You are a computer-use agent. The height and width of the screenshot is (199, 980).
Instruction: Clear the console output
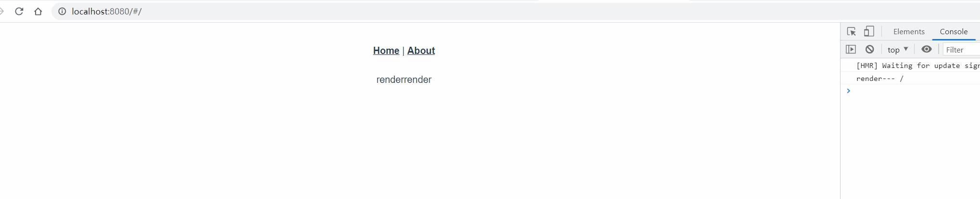pyautogui.click(x=869, y=49)
